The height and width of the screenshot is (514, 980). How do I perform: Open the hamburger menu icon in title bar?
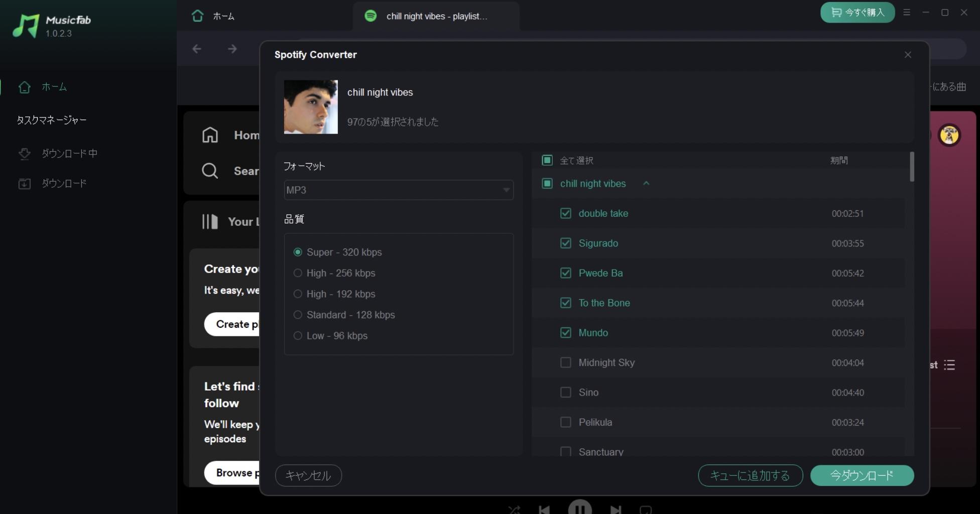(x=907, y=13)
